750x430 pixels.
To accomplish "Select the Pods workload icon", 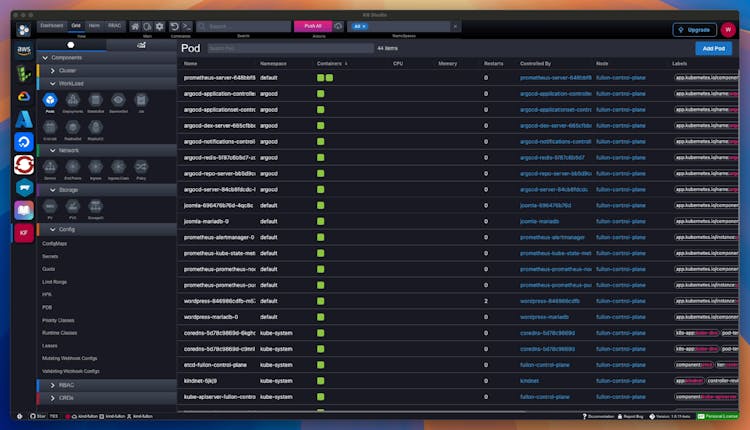I will tap(50, 102).
